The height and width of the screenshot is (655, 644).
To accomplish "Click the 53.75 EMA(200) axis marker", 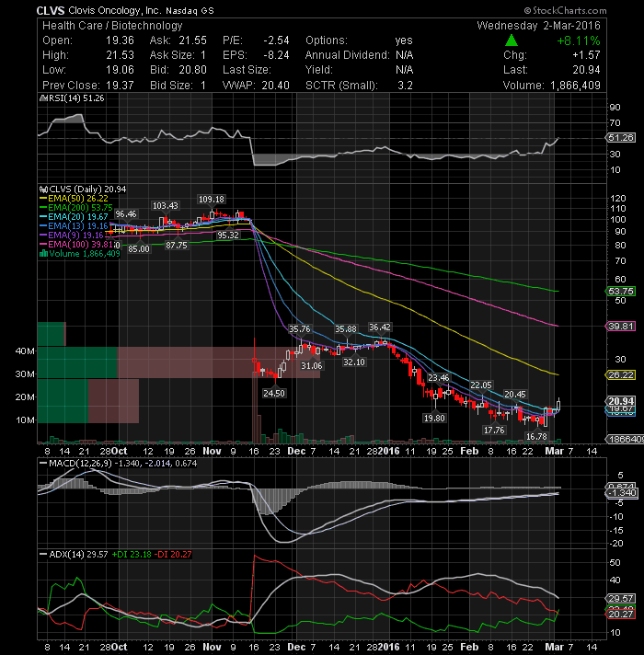I will click(621, 291).
